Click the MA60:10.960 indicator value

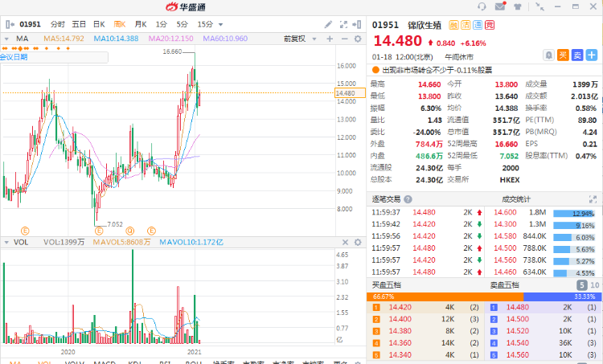(225, 39)
